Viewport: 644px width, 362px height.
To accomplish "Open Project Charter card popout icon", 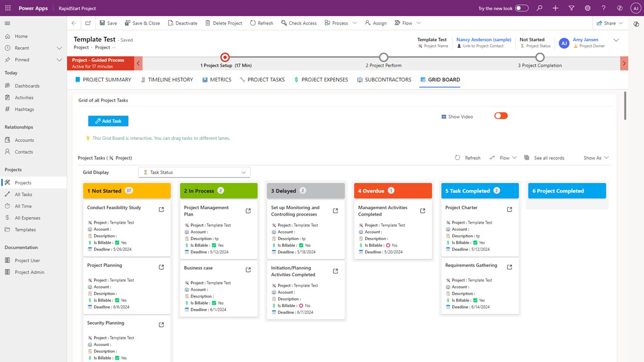I will click(x=510, y=210).
